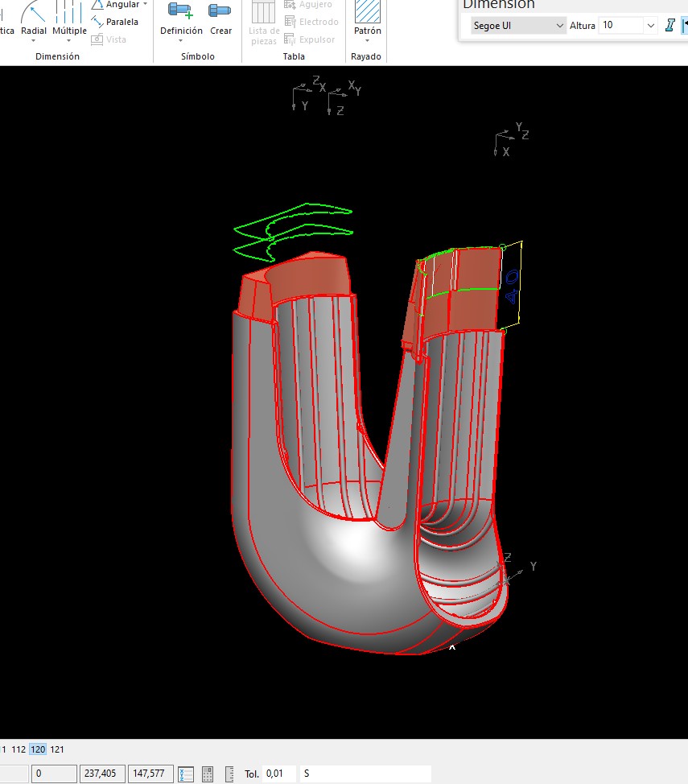Click the ZX/Y axis triad in viewport
The image size is (688, 784).
tap(308, 93)
